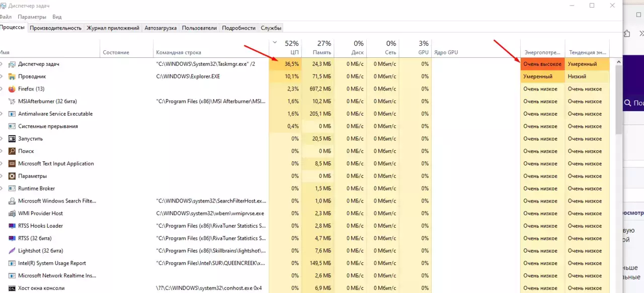Switch to the Журнал приложений tab
Screen dimensions: 644x293
point(113,28)
